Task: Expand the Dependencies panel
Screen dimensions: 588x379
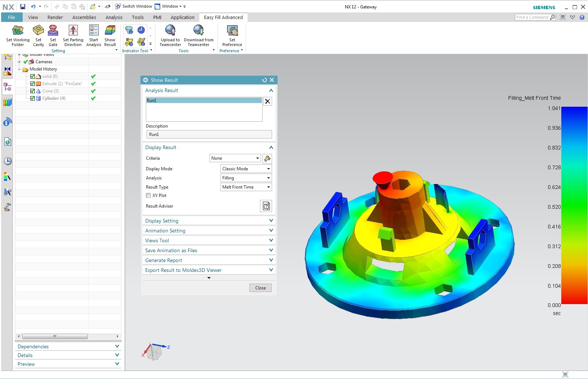Action: pyautogui.click(x=68, y=346)
